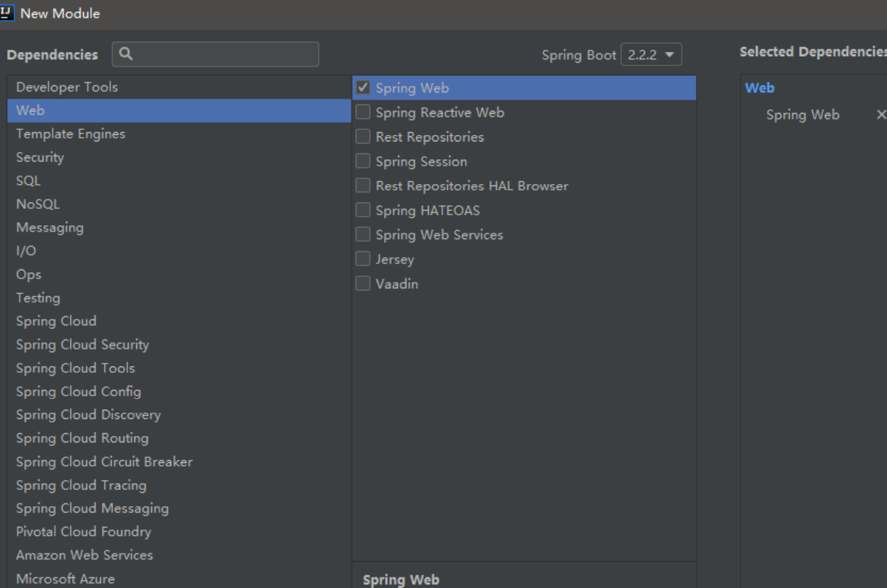Image resolution: width=887 pixels, height=588 pixels.
Task: Open the Messaging category
Action: click(x=179, y=228)
